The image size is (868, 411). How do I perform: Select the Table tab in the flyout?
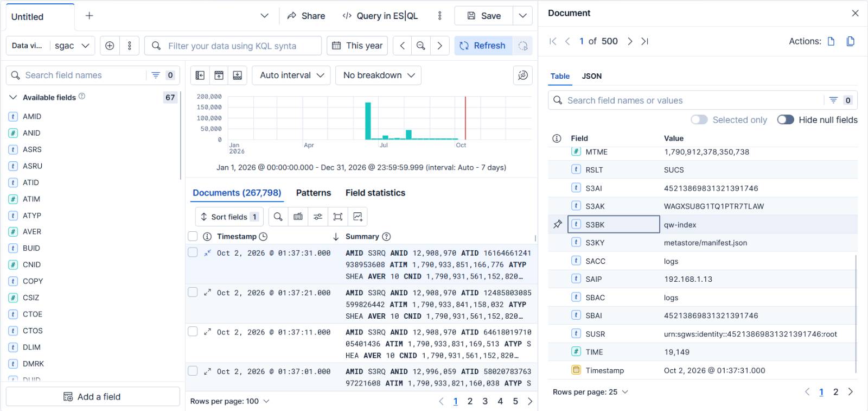560,76
